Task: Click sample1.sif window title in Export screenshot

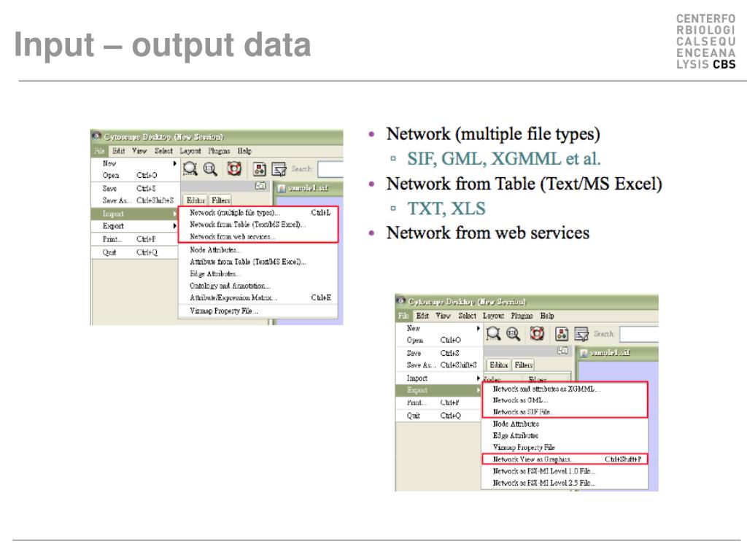Action: [611, 353]
